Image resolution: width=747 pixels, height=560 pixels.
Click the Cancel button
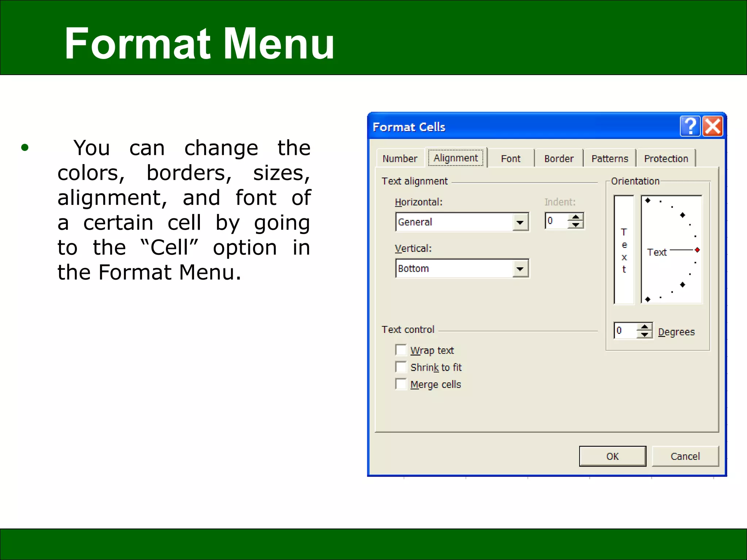(x=685, y=456)
